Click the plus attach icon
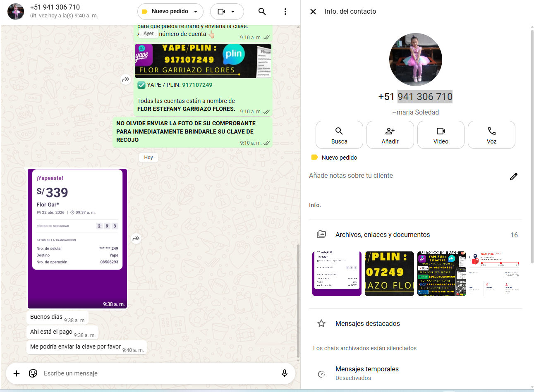534x392 pixels. [17, 373]
